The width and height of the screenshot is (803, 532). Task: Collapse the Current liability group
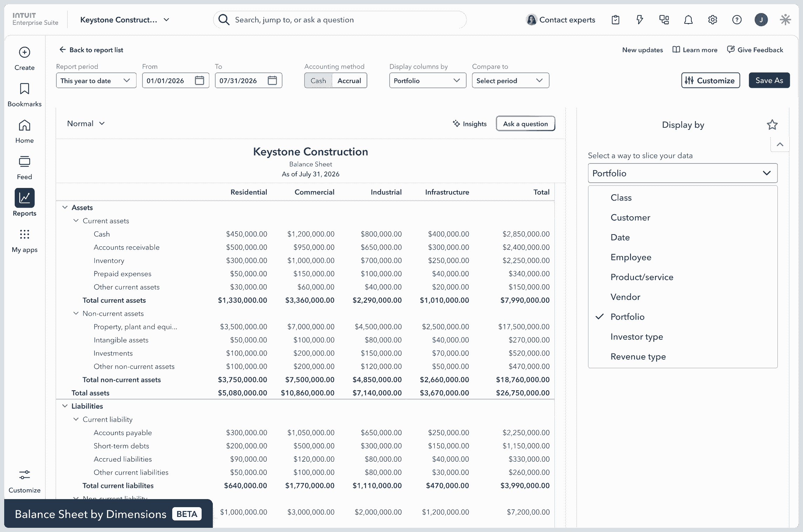tap(76, 419)
